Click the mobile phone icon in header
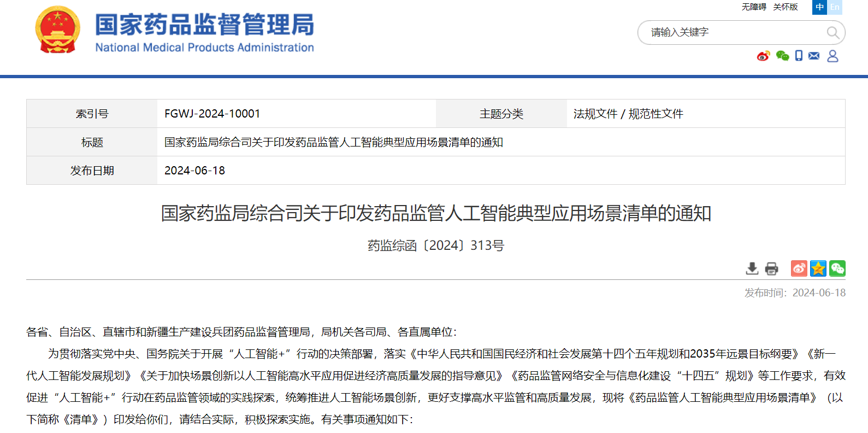Image resolution: width=868 pixels, height=433 pixels. click(799, 56)
